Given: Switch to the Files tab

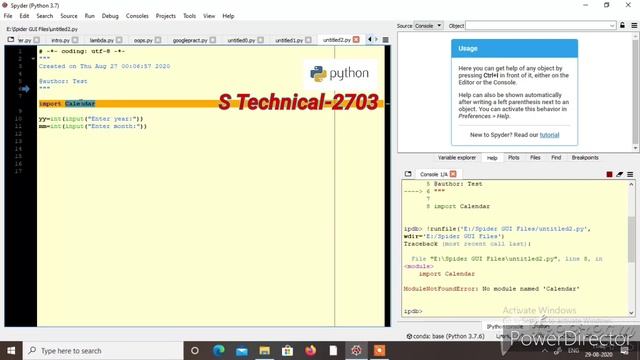Looking at the screenshot, I should click(535, 158).
